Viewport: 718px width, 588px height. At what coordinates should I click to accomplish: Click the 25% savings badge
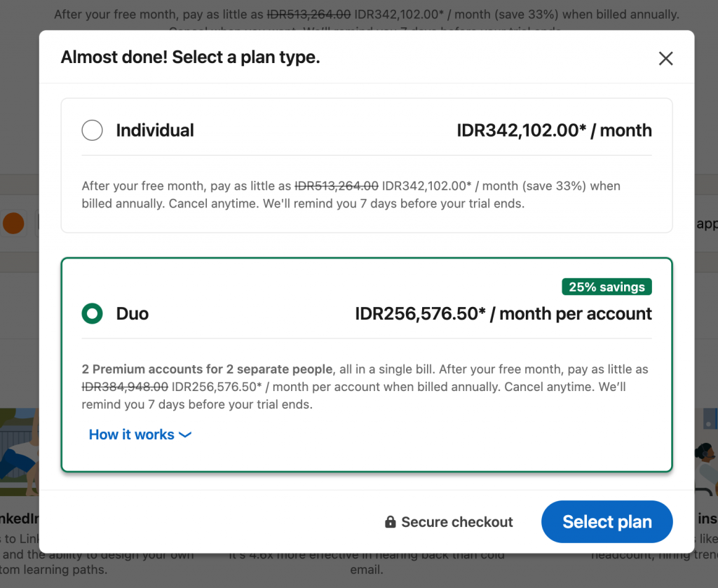click(x=607, y=287)
